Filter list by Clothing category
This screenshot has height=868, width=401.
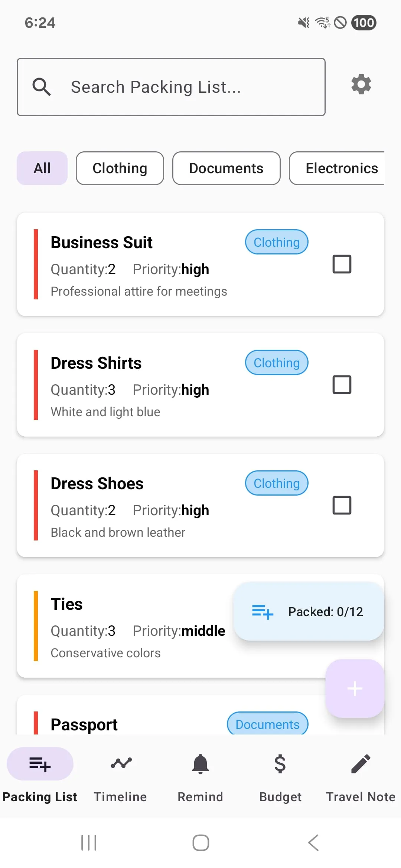click(x=120, y=168)
